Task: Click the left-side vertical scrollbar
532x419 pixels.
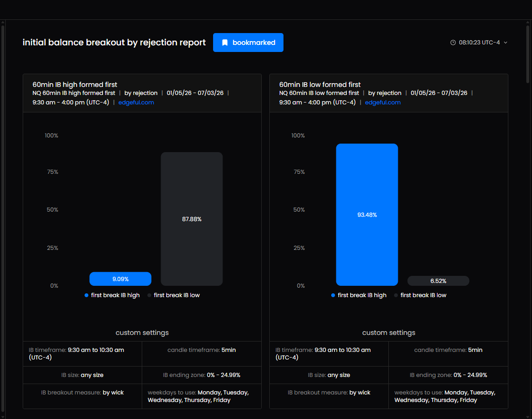Action: point(3,219)
